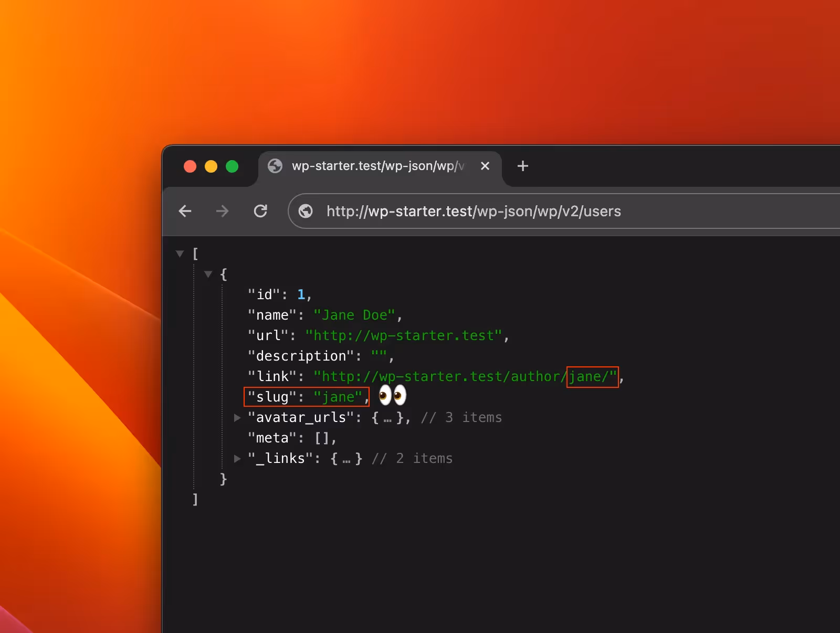Reload the page with the refresh icon
840x633 pixels.
(x=260, y=211)
